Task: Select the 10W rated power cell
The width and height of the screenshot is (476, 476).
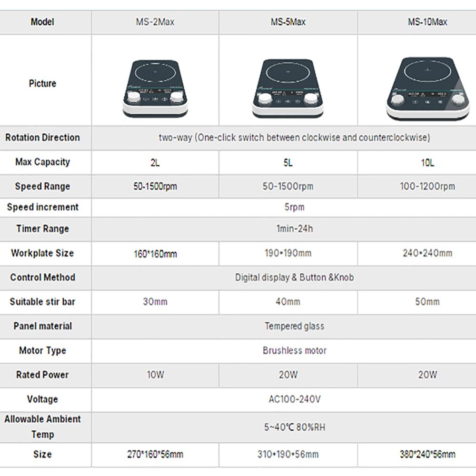Action: [x=155, y=375]
